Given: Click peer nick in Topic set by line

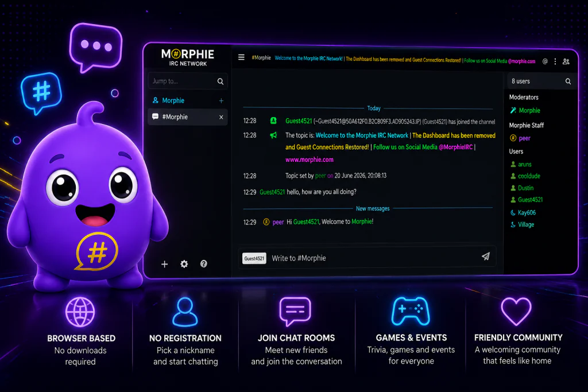Looking at the screenshot, I should tap(320, 176).
